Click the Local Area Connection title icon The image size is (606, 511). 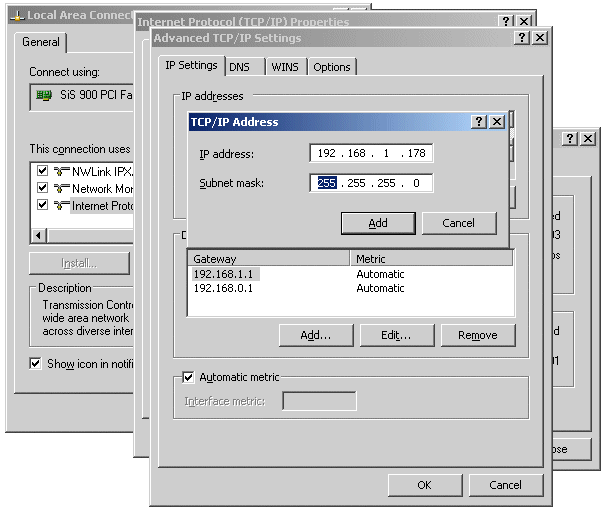pyautogui.click(x=17, y=15)
